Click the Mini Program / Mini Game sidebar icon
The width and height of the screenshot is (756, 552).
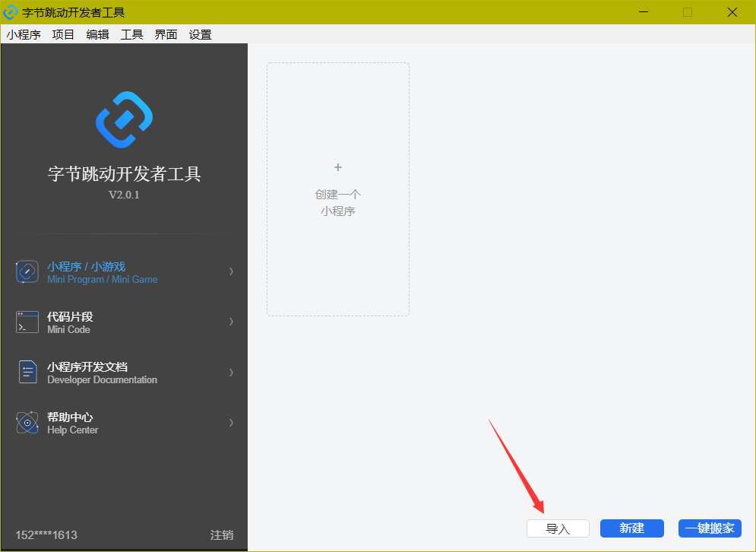(x=27, y=272)
